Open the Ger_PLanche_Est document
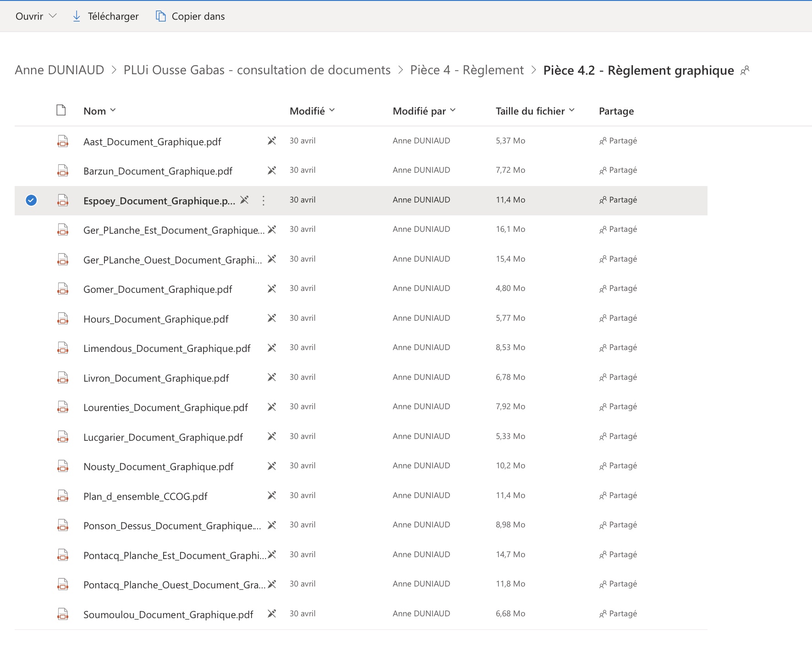The width and height of the screenshot is (812, 658). [x=174, y=230]
